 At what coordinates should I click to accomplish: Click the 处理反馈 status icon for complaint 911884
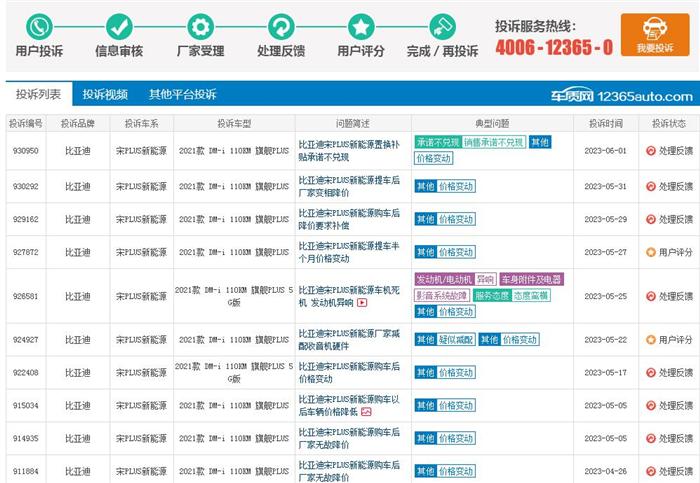click(651, 471)
